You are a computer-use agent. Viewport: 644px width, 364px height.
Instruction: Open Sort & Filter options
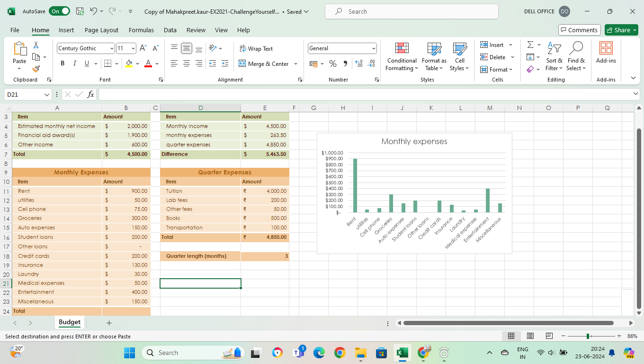pyautogui.click(x=554, y=57)
